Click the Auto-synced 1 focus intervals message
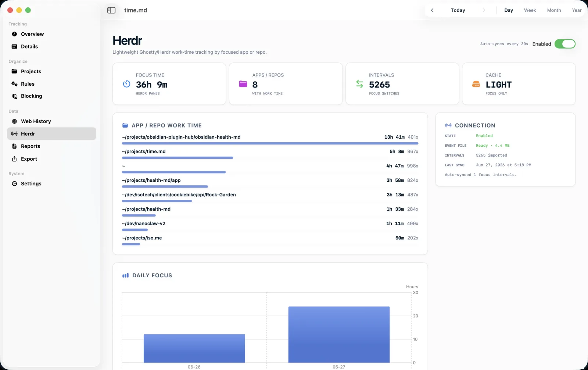This screenshot has width=588, height=370. tap(481, 175)
